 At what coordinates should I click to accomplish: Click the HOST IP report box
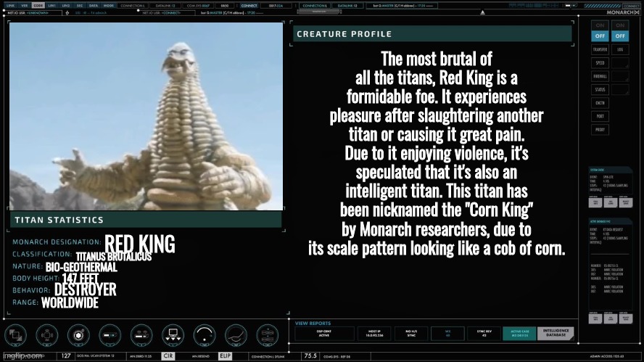373,333
